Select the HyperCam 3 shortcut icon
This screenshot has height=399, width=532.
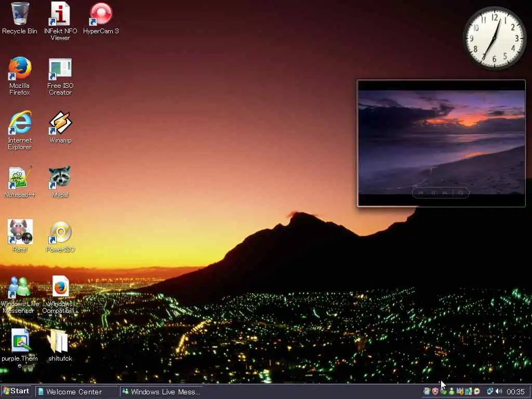101,19
